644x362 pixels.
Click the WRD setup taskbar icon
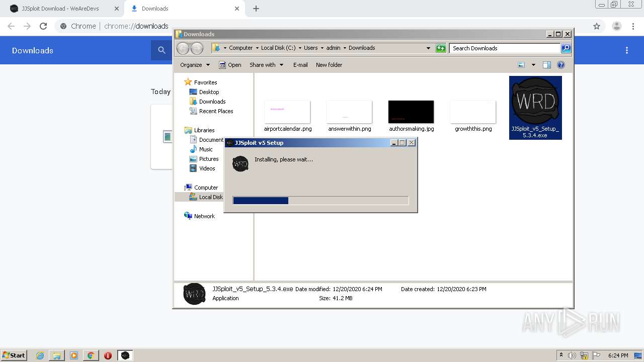point(125,355)
